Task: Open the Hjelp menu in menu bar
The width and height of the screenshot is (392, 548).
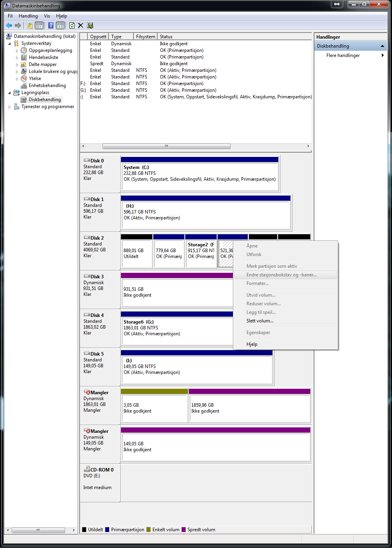Action: (62, 16)
